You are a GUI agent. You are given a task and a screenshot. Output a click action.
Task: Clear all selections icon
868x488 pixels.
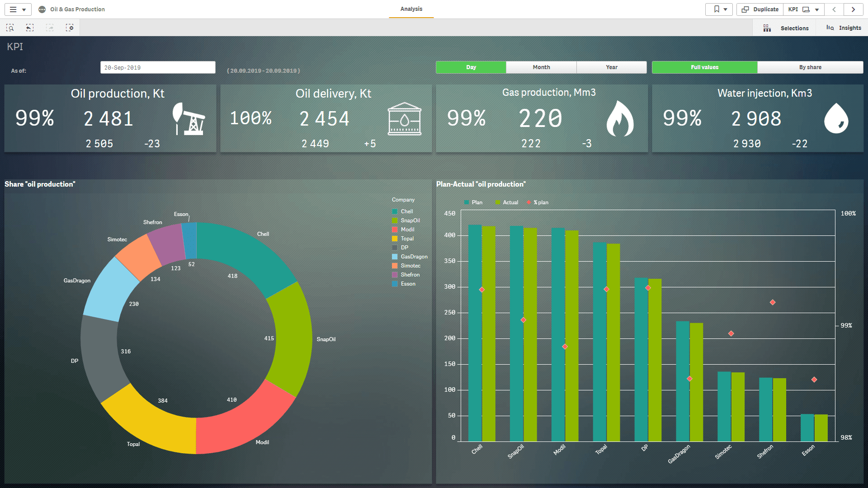click(70, 28)
